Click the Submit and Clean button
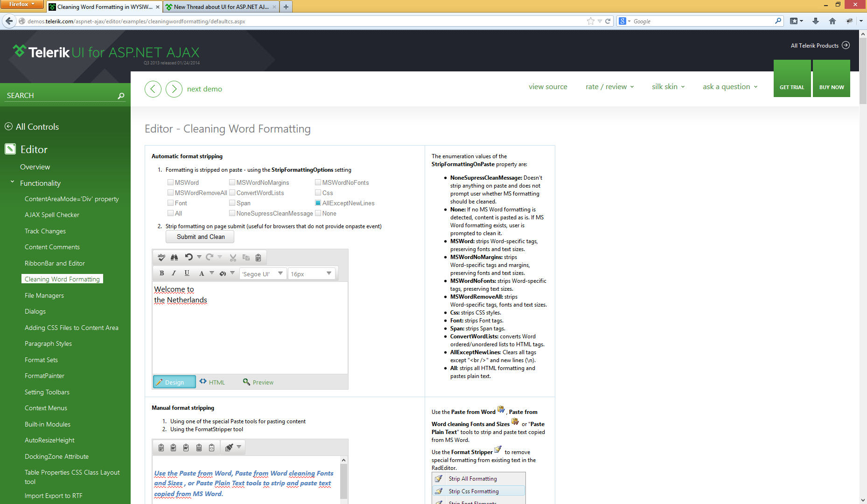This screenshot has height=504, width=867. click(200, 237)
